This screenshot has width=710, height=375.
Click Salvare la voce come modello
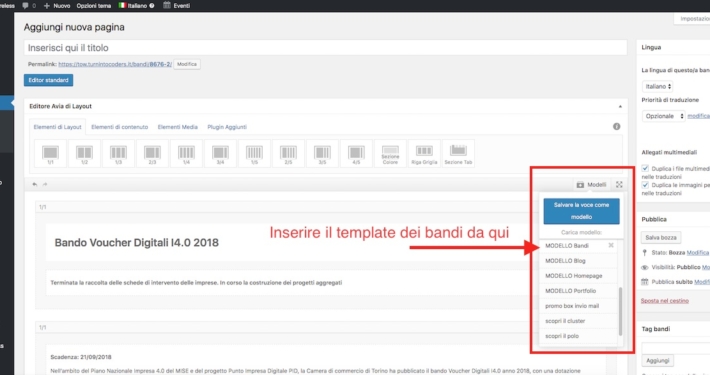[581, 211]
